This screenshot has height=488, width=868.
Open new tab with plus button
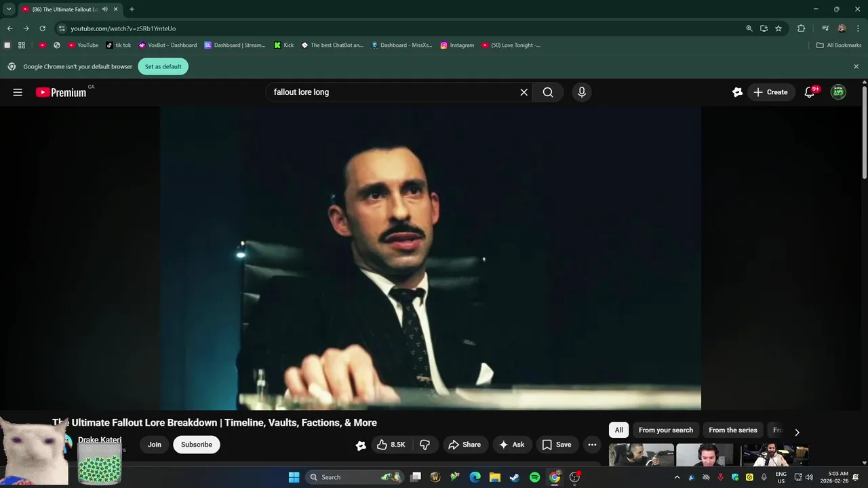tap(132, 9)
